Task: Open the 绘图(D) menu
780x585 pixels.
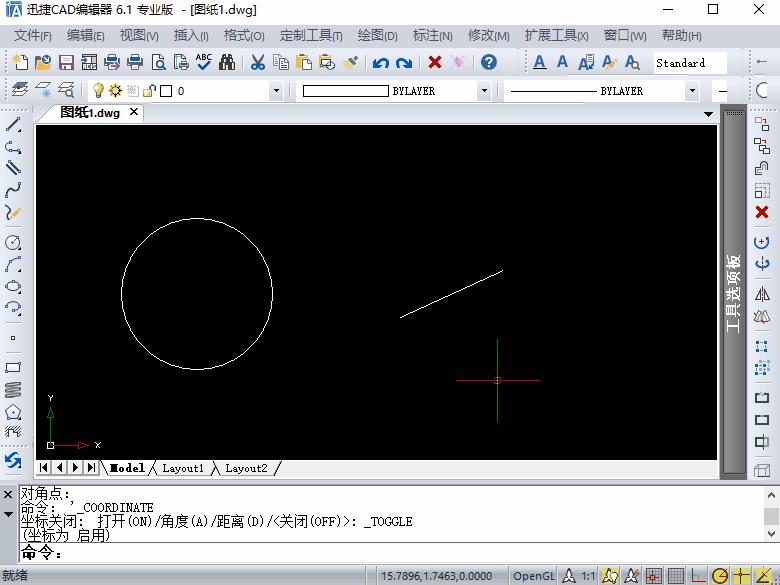Action: 378,36
